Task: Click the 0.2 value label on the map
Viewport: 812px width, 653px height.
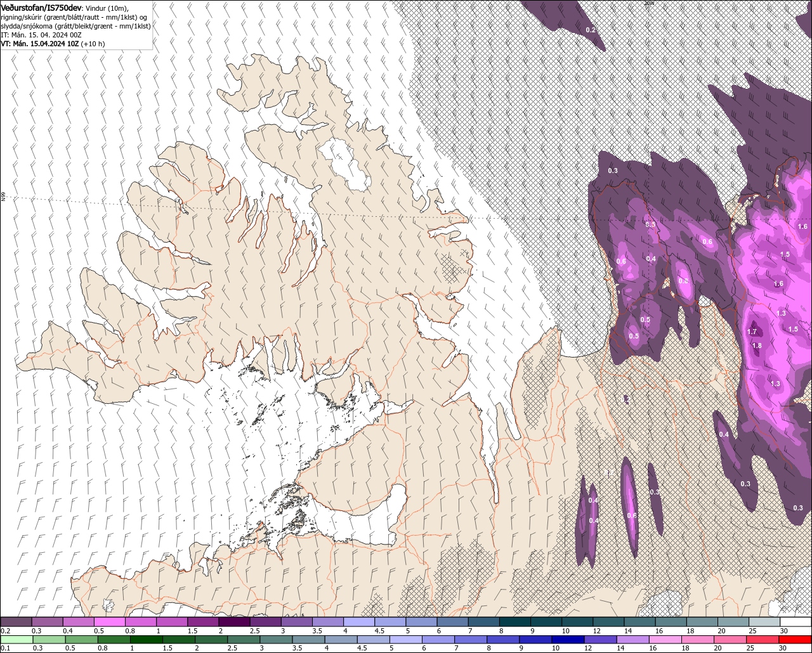Action: (x=591, y=30)
